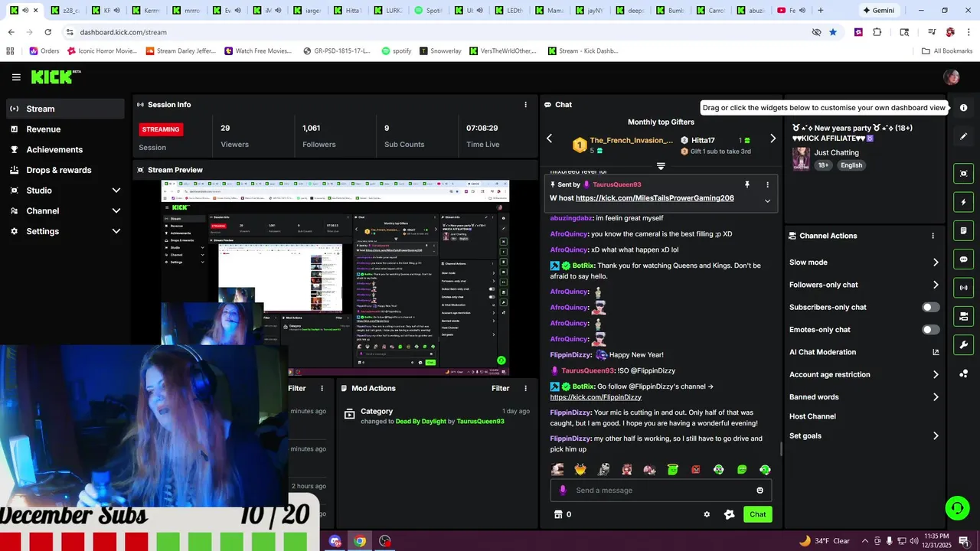This screenshot has height=551, width=980.
Task: Toggle Emotes-only chat switch
Action: click(x=930, y=330)
